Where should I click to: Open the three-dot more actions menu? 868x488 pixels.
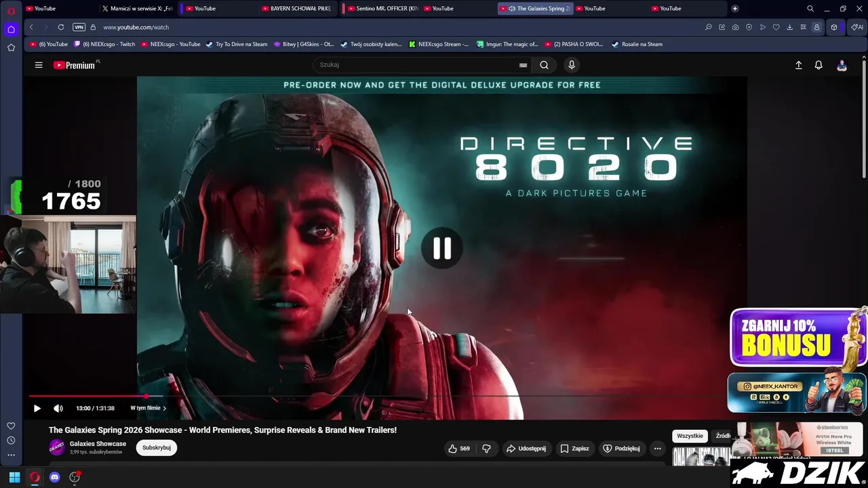(657, 449)
